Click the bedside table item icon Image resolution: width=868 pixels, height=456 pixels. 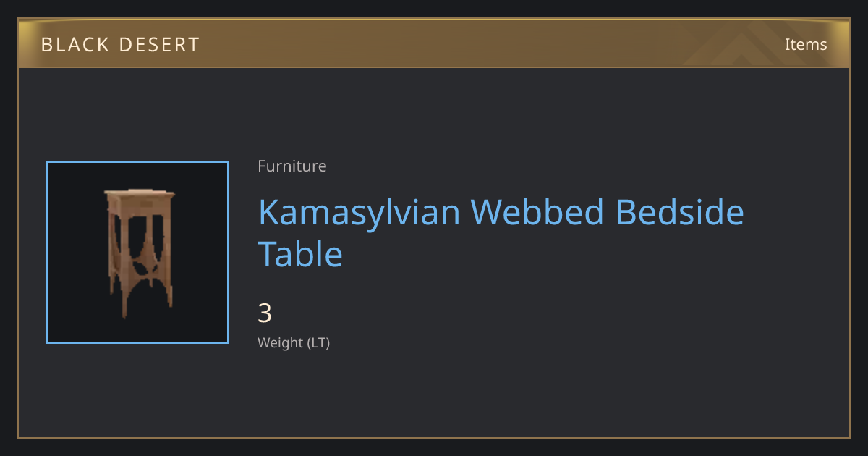(139, 253)
